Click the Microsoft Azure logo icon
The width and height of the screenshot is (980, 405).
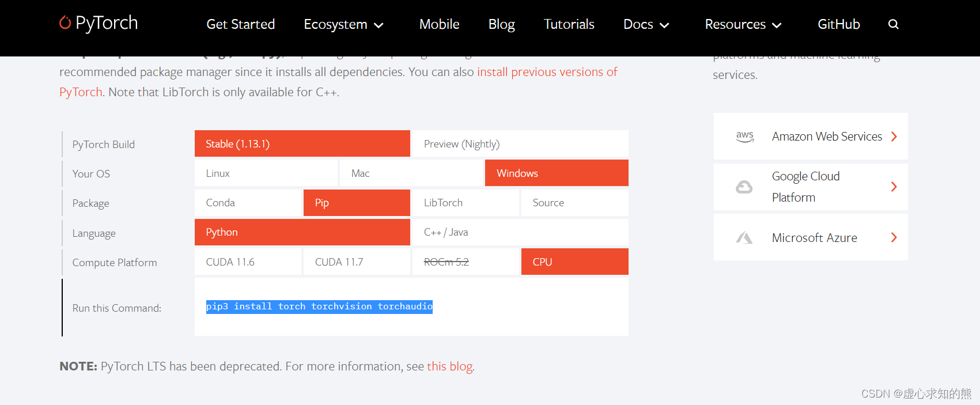pyautogui.click(x=744, y=237)
